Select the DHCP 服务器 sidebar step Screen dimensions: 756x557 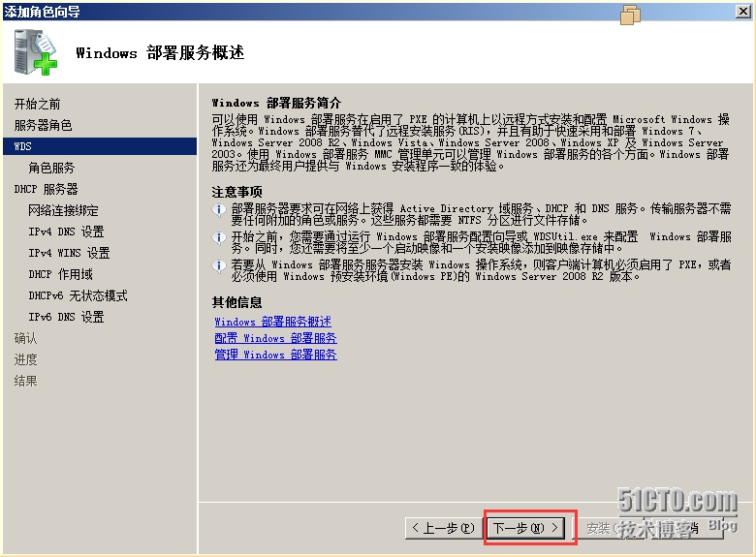(46, 189)
